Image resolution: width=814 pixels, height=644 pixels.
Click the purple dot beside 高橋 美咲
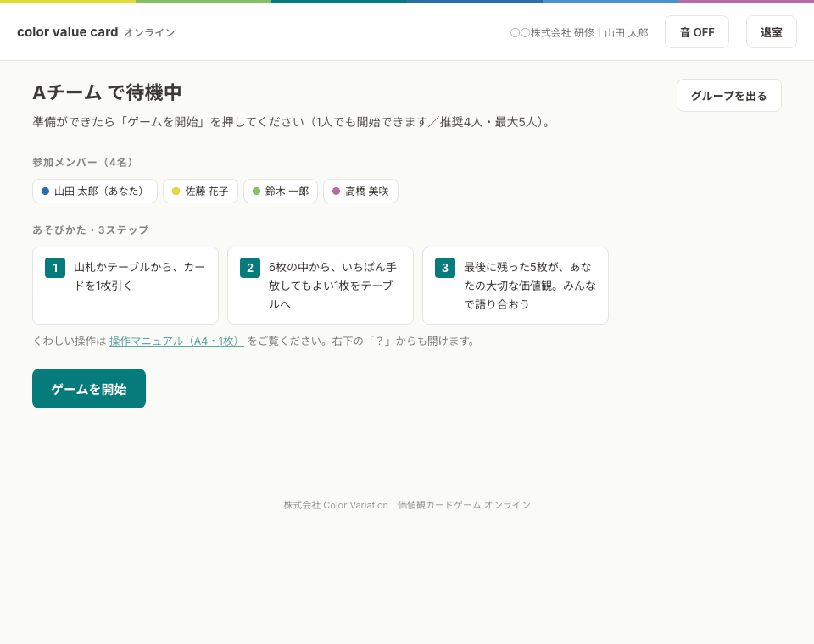(337, 191)
